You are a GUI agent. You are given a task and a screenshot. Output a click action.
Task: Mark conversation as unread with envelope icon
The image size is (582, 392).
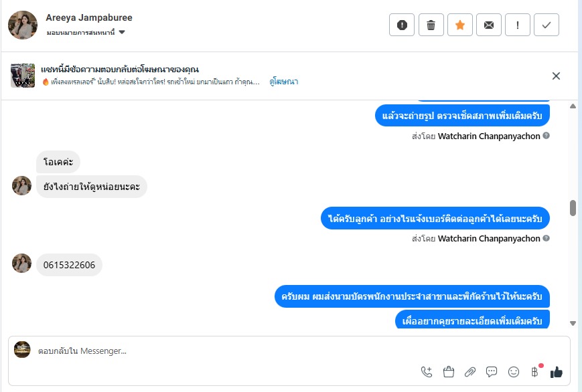click(489, 25)
